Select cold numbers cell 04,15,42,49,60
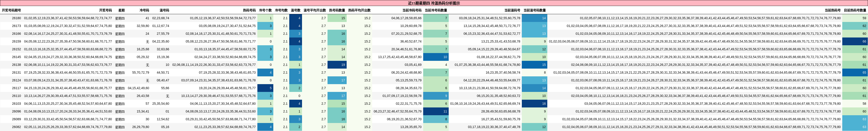 coord(138,88)
